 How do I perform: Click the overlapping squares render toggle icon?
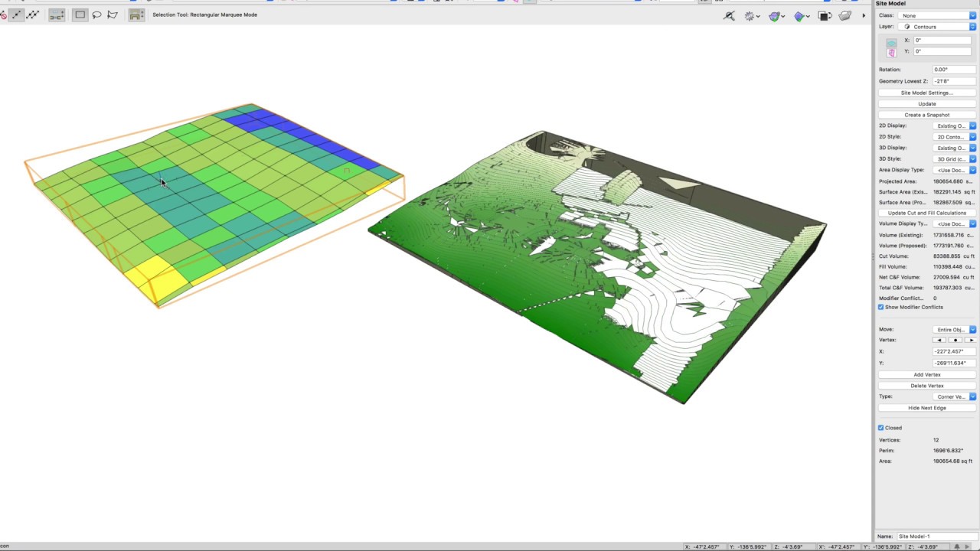[x=825, y=15]
